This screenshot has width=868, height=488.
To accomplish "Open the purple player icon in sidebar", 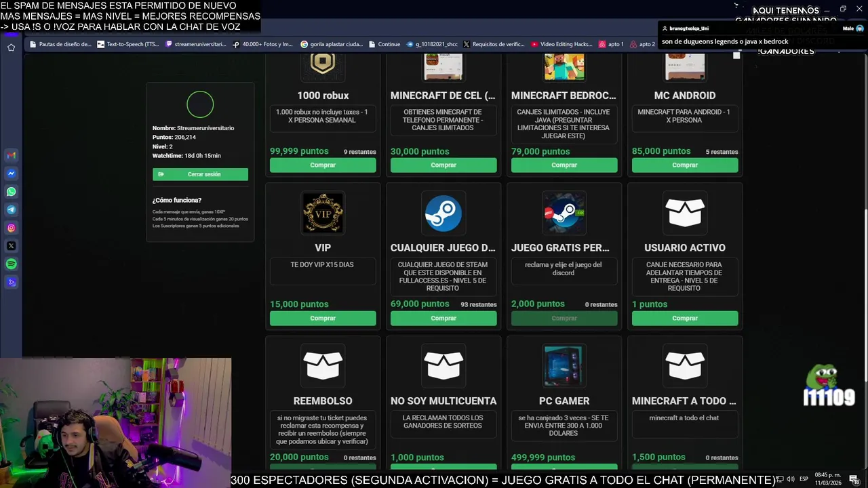I will 11,283.
